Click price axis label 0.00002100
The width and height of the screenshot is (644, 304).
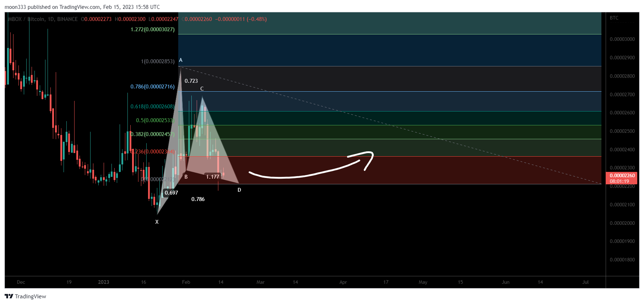[622, 205]
